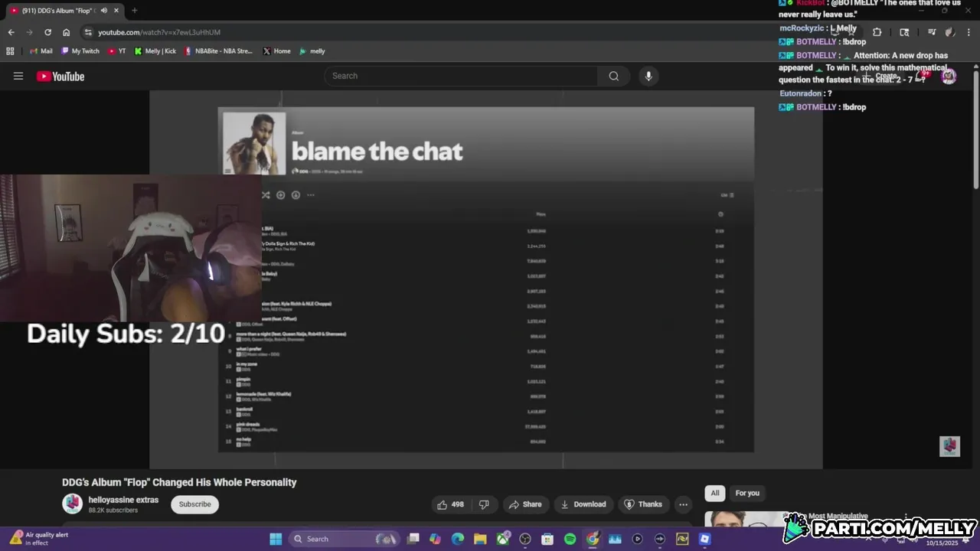The width and height of the screenshot is (980, 551).
Task: Open Copilot from the taskbar
Action: click(436, 539)
